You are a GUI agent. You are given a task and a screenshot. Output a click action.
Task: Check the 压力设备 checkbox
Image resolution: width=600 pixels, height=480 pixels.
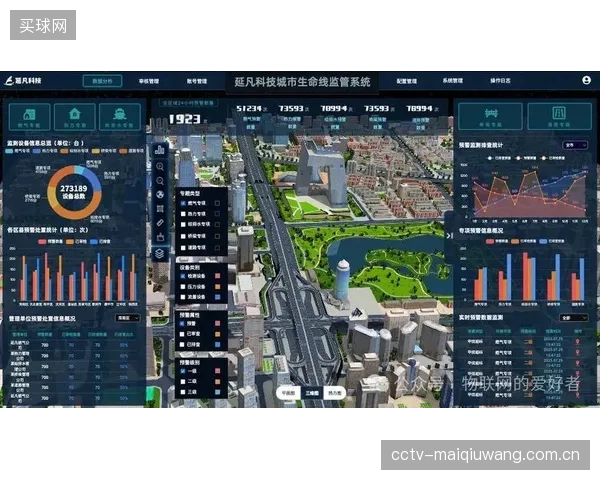(183, 287)
